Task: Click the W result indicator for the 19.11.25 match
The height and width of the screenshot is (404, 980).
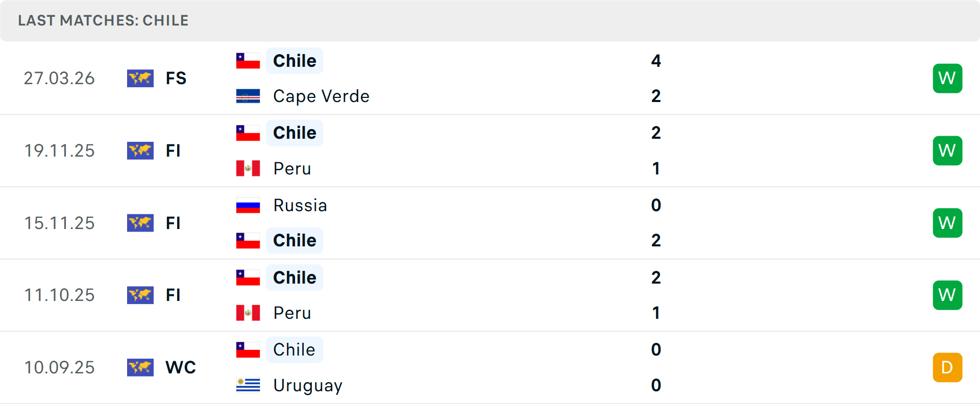Action: [x=947, y=150]
